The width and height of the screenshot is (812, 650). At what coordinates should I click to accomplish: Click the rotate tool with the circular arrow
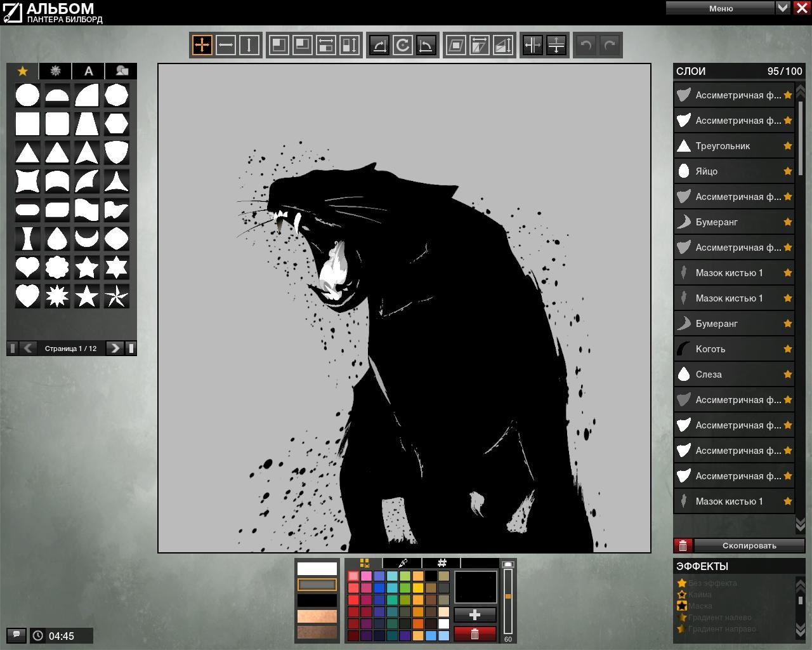tap(402, 45)
